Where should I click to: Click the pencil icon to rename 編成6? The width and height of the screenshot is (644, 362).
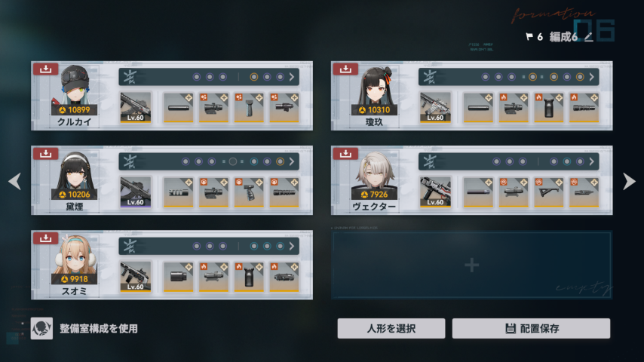588,37
